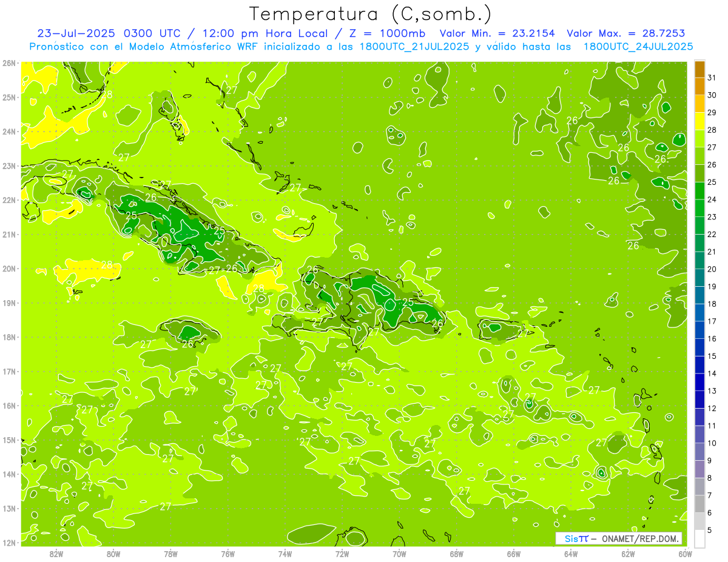Click the '11' color bar label
Image resolution: width=728 pixels, height=562 pixels.
[712, 426]
